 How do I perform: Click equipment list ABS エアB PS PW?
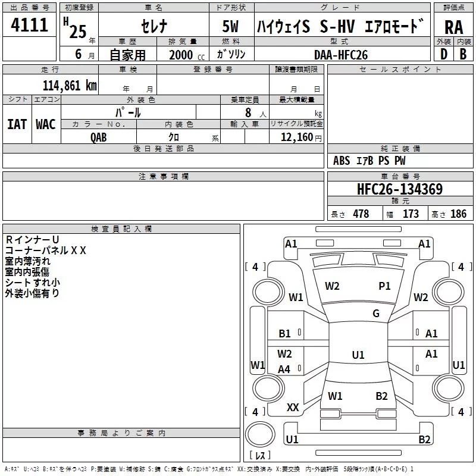tap(369, 161)
